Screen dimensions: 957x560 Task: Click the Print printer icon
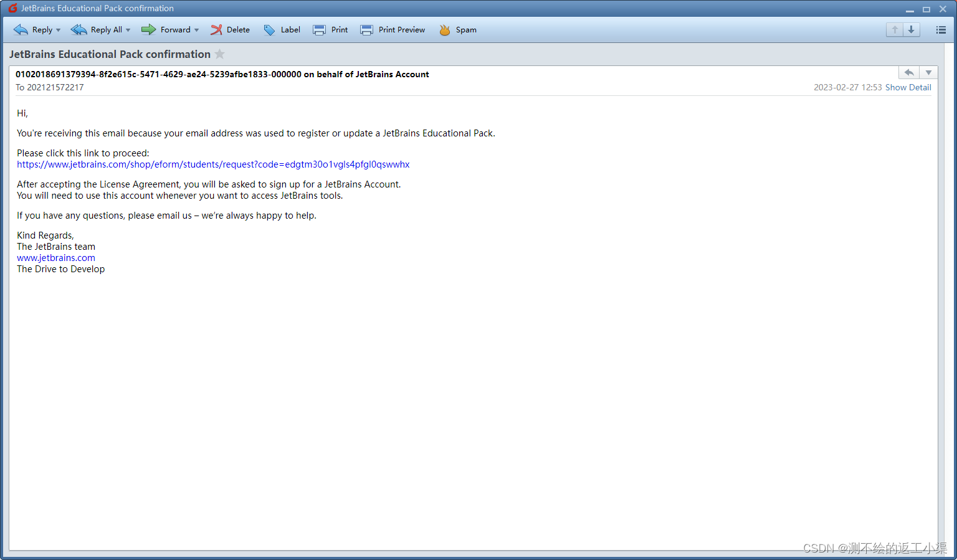click(x=319, y=30)
